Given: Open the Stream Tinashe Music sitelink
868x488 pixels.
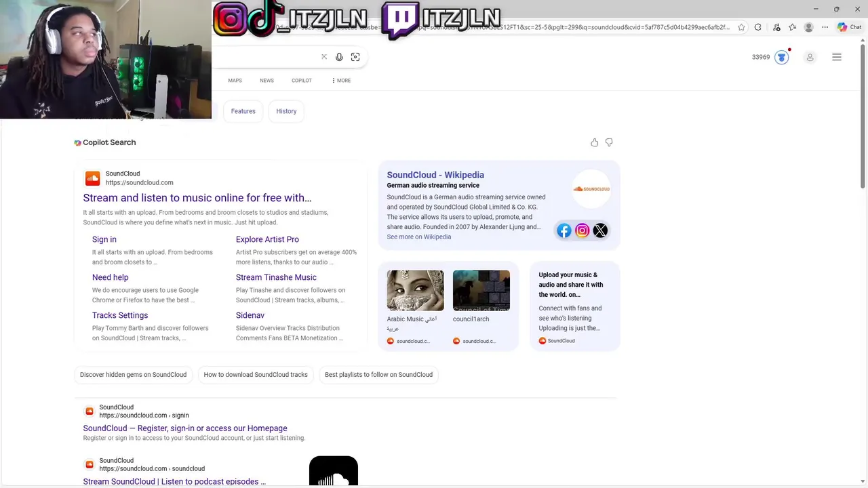Looking at the screenshot, I should (276, 277).
